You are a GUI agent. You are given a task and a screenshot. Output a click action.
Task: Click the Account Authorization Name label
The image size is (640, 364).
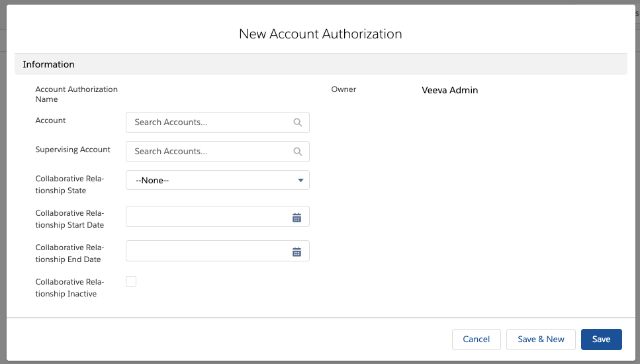point(76,94)
